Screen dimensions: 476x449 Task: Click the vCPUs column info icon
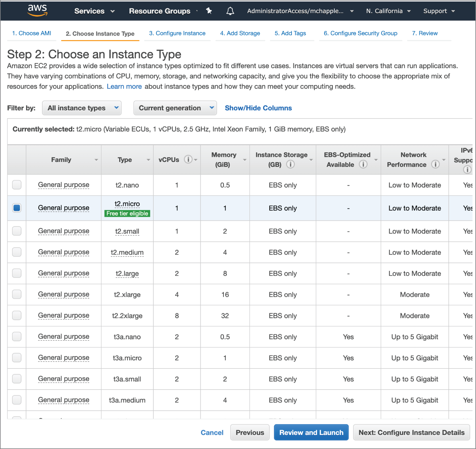pos(188,159)
